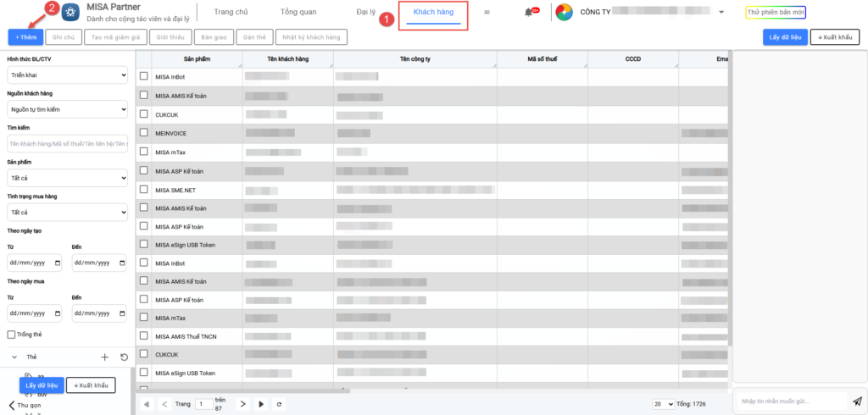Expand the company account dropdown arrow

(x=721, y=13)
